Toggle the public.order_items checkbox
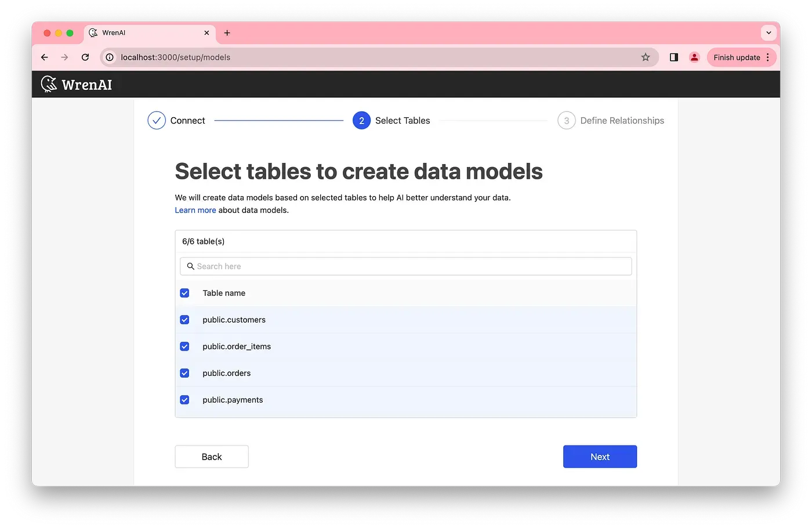812x528 pixels. coord(184,346)
